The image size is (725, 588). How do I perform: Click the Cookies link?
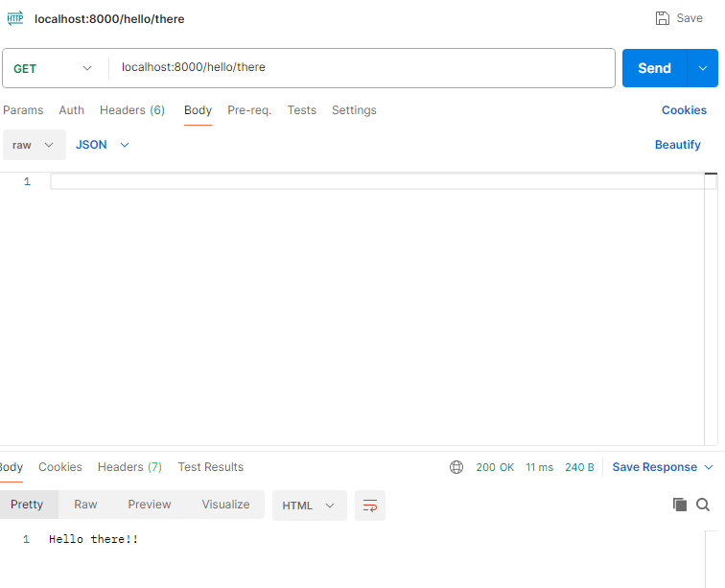(684, 110)
